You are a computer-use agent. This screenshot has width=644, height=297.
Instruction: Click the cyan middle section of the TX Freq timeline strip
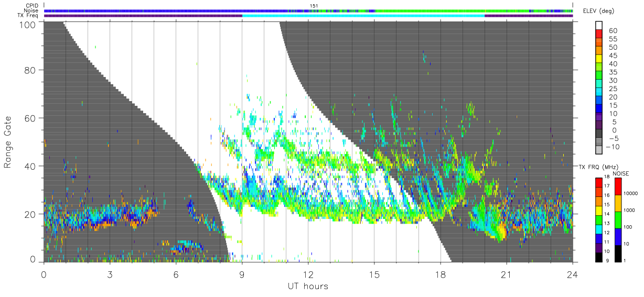[x=363, y=16]
